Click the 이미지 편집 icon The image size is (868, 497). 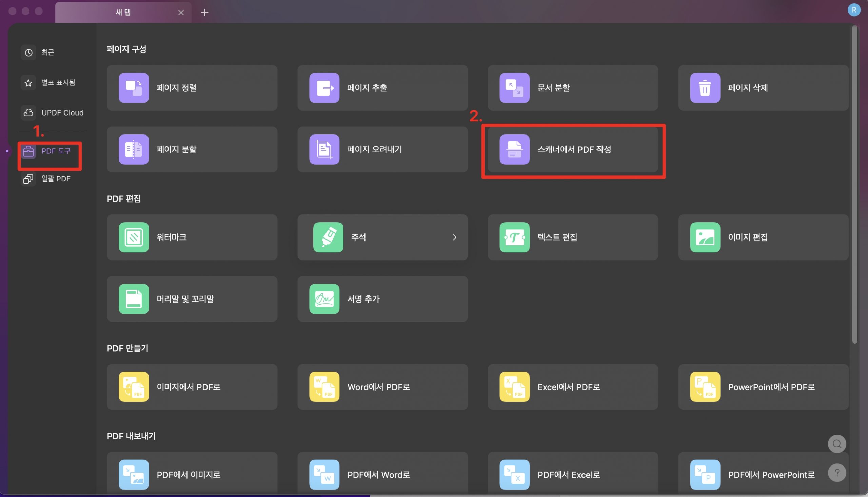pyautogui.click(x=705, y=237)
